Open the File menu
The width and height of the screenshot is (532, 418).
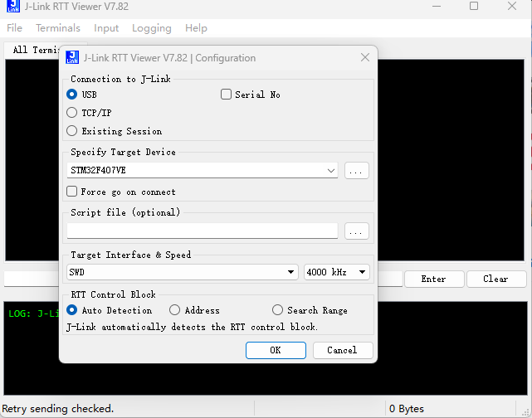point(14,28)
